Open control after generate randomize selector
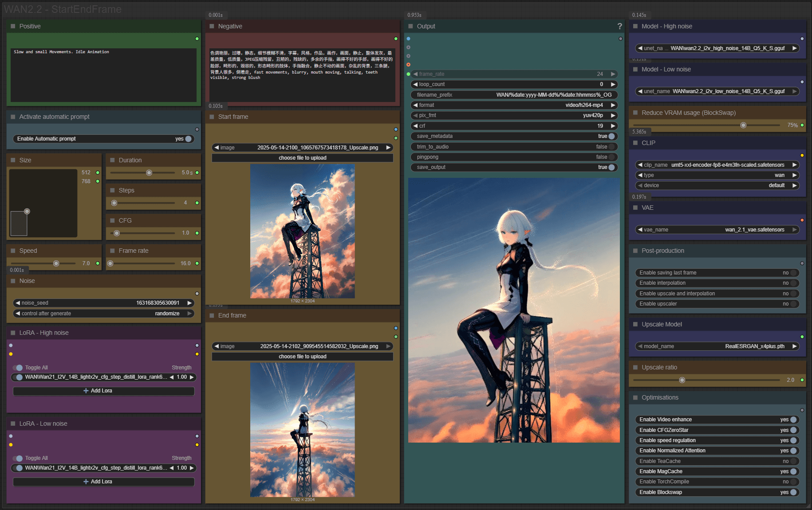This screenshot has width=812, height=510. (x=104, y=314)
